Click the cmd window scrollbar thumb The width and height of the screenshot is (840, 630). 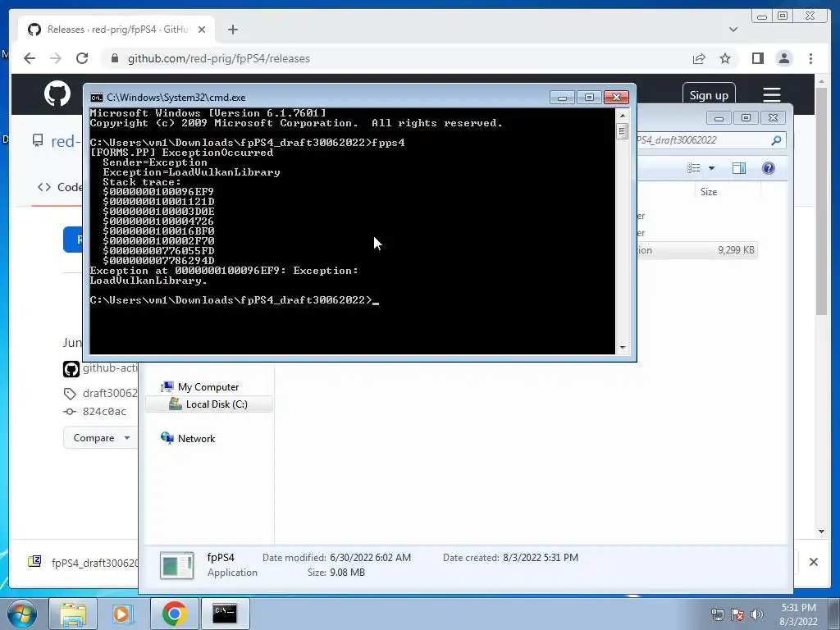(x=622, y=131)
